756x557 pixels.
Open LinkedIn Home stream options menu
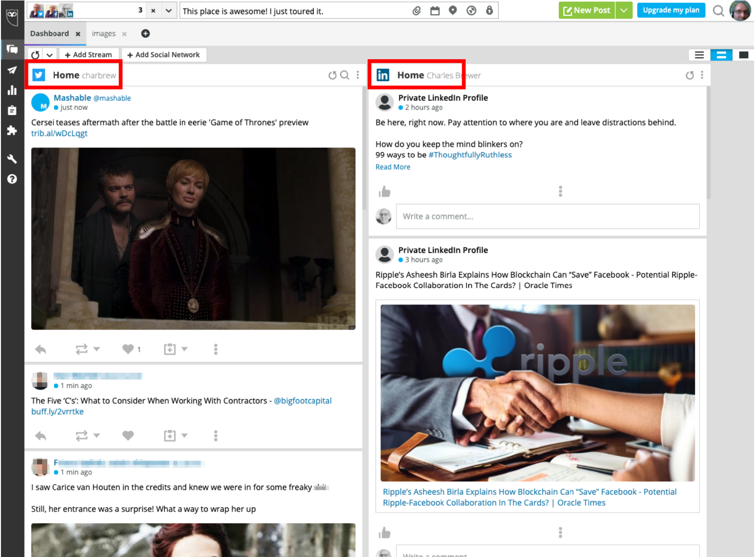[x=702, y=75]
